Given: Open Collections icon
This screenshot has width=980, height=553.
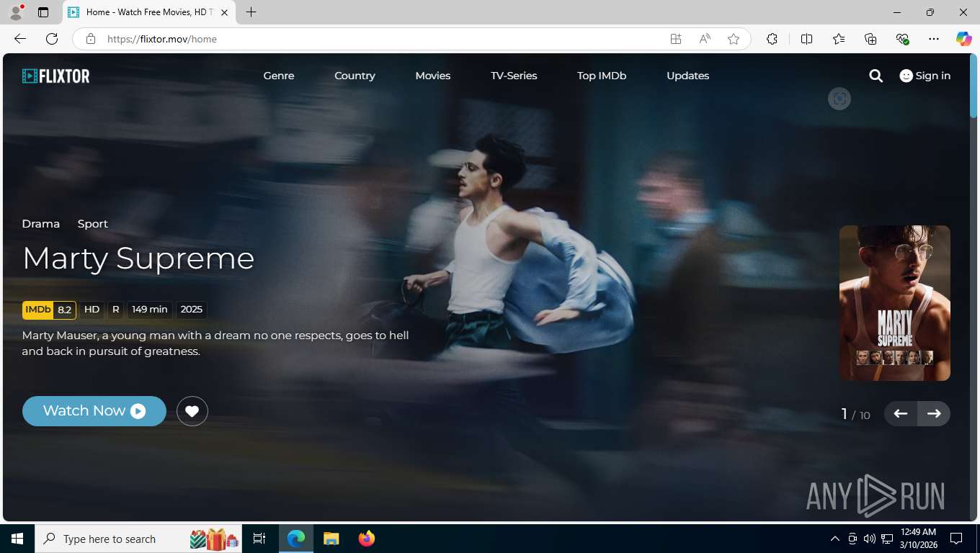Looking at the screenshot, I should (870, 39).
